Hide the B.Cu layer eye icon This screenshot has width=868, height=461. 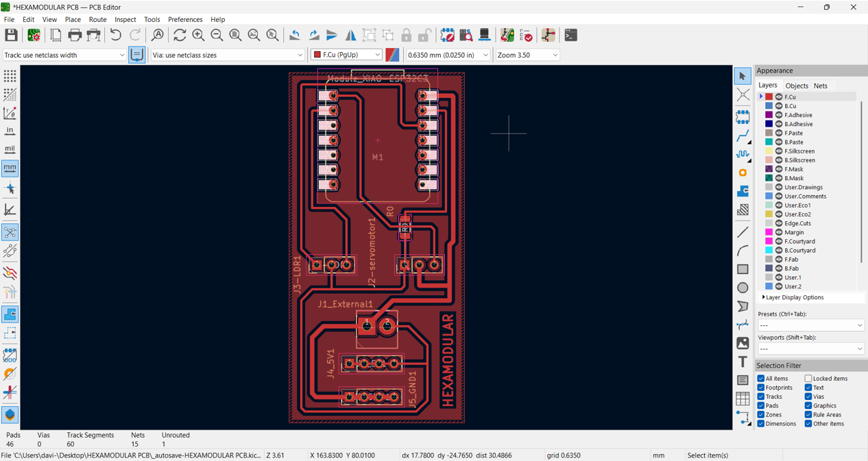[x=779, y=106]
